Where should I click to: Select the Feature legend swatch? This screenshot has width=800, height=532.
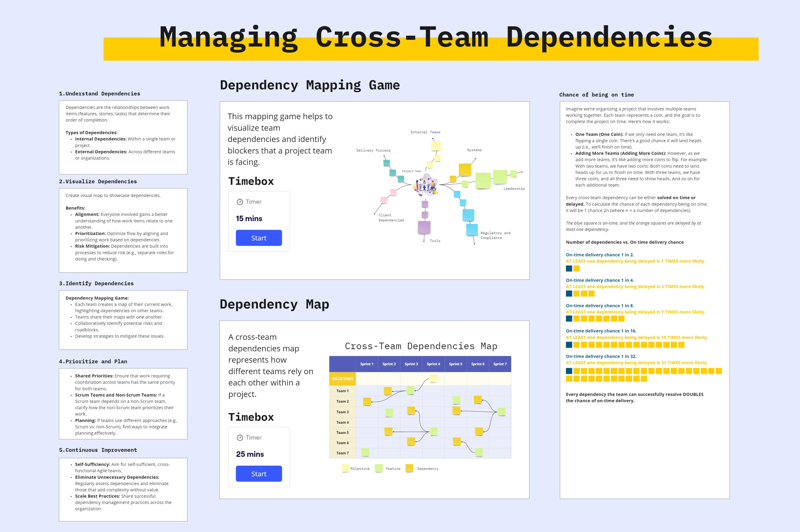tap(379, 469)
